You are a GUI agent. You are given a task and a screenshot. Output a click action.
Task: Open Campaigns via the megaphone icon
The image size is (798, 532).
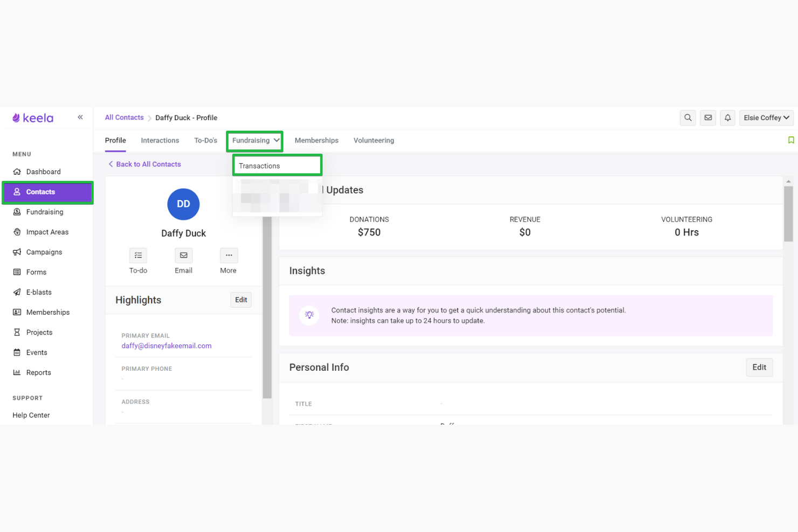[x=43, y=252]
